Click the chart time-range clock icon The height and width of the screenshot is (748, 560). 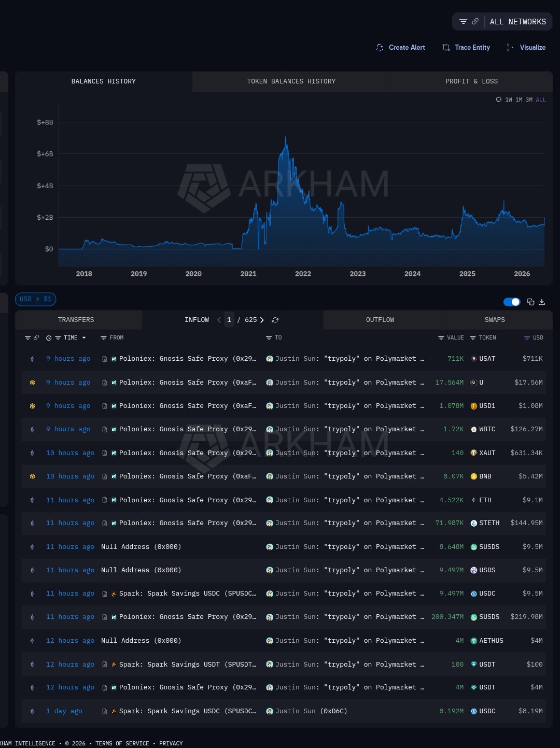pos(499,100)
